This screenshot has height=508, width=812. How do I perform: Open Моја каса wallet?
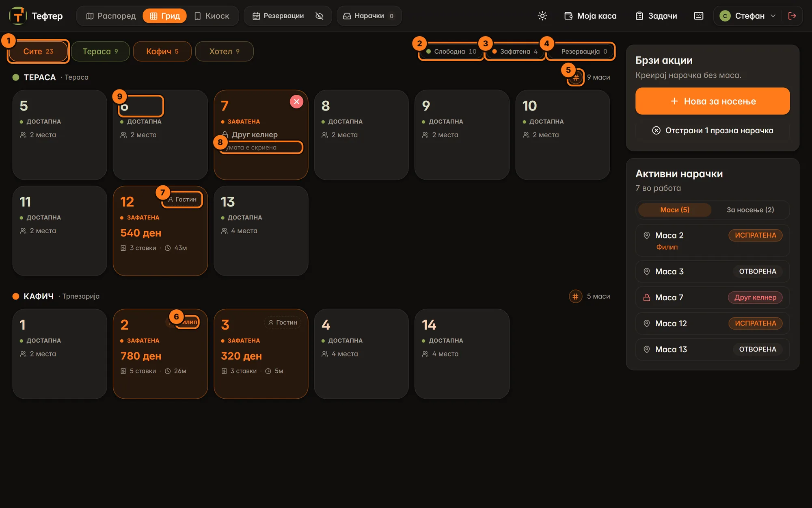click(590, 16)
